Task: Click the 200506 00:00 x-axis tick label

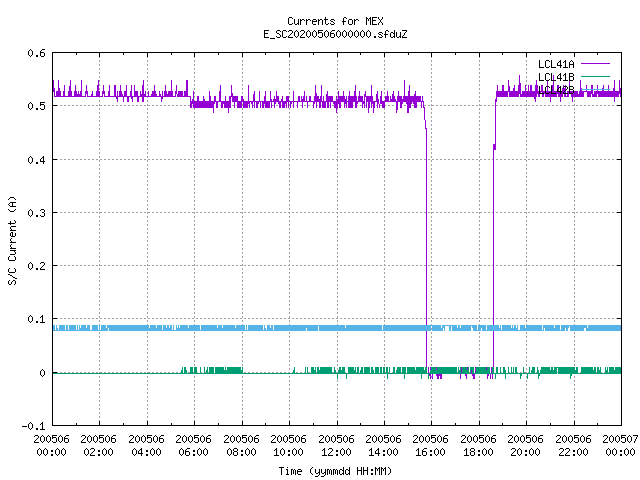Action: click(x=51, y=445)
